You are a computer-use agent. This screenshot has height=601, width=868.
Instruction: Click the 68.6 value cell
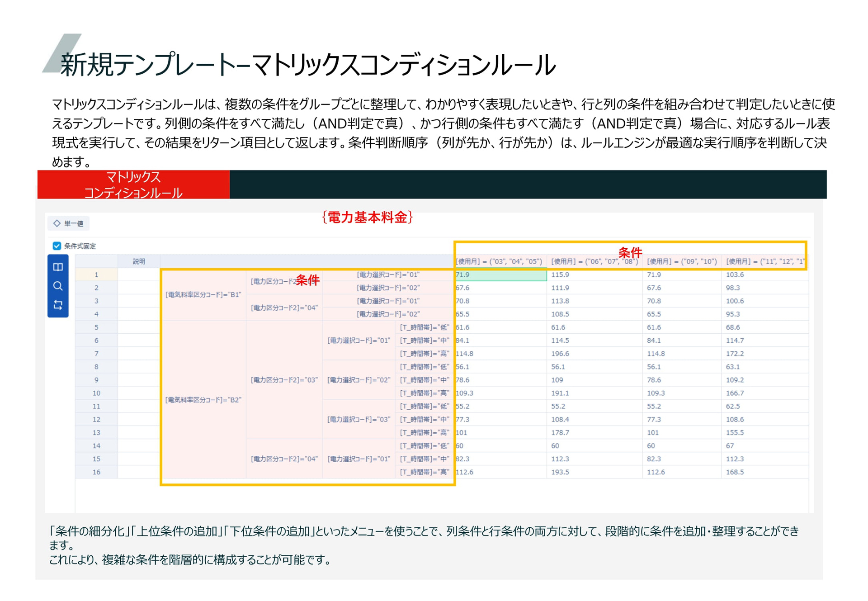pos(765,327)
